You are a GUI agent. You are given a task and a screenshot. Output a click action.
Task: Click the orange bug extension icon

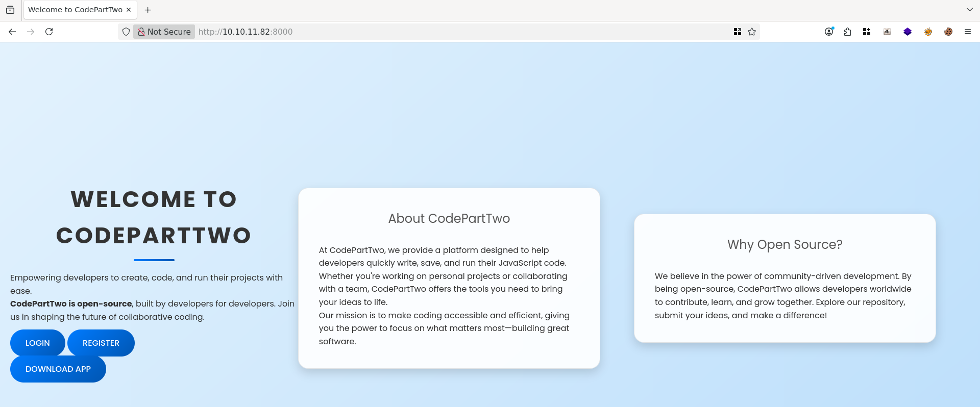click(x=928, y=32)
